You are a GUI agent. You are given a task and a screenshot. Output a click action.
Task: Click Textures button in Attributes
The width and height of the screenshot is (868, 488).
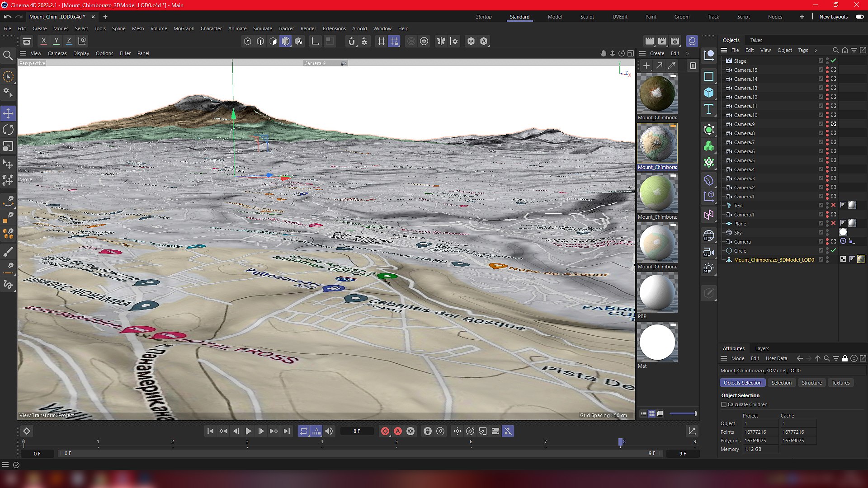tap(840, 383)
